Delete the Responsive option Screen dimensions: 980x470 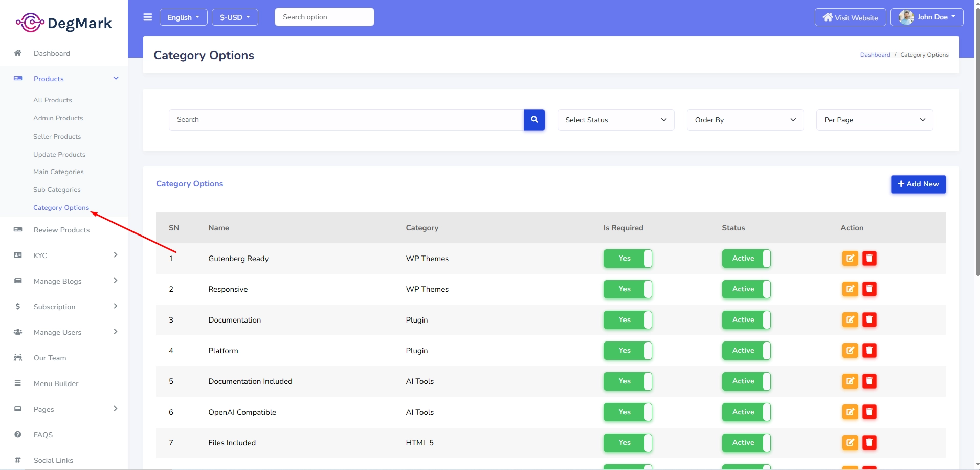(x=870, y=289)
